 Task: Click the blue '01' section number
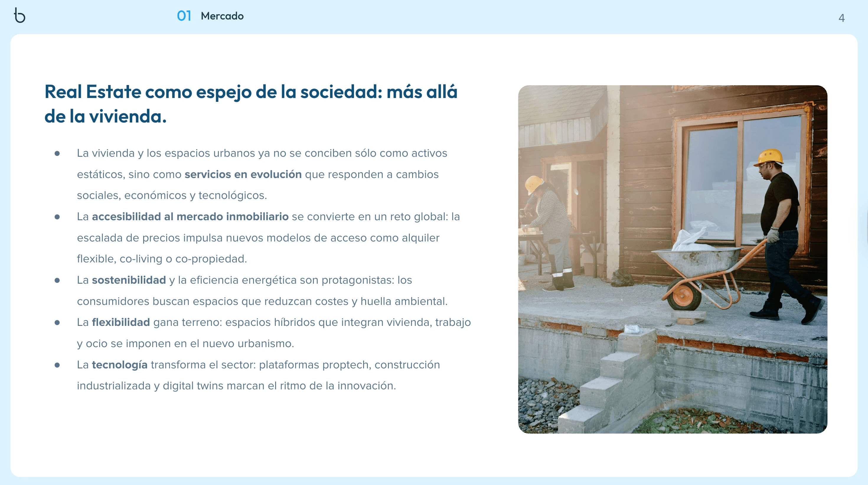184,16
